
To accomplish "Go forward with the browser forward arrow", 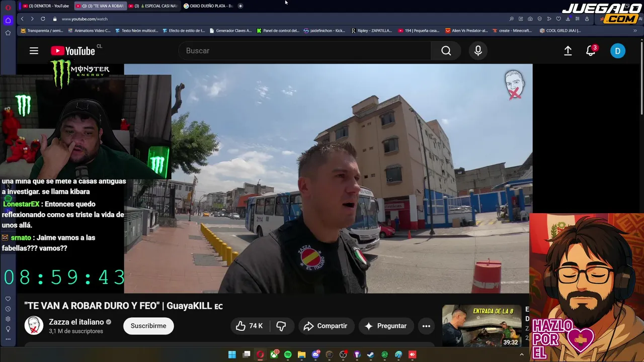I will click(x=32, y=19).
